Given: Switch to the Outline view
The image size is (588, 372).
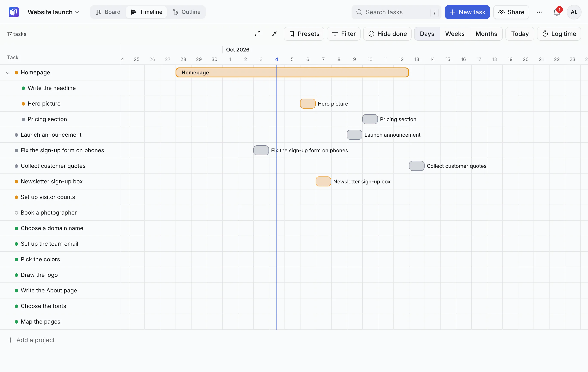Looking at the screenshot, I should [187, 12].
